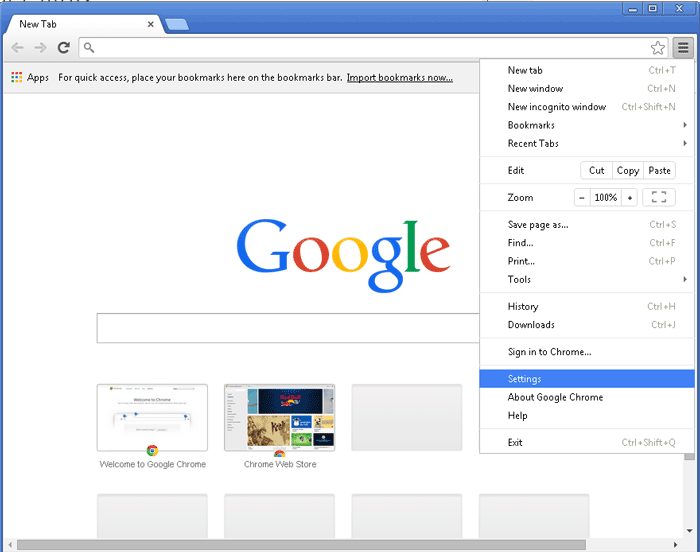This screenshot has width=700, height=552.
Task: Click the Chrome Web Store caption
Action: 280,464
